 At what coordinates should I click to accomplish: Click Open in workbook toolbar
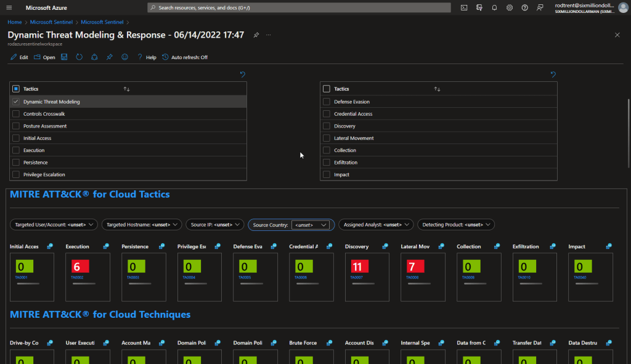click(x=44, y=57)
